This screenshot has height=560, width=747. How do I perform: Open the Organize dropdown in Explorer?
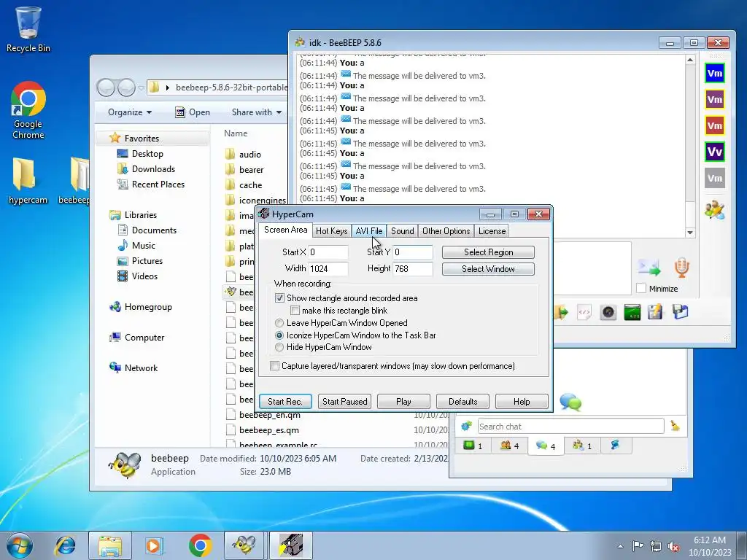coord(130,112)
